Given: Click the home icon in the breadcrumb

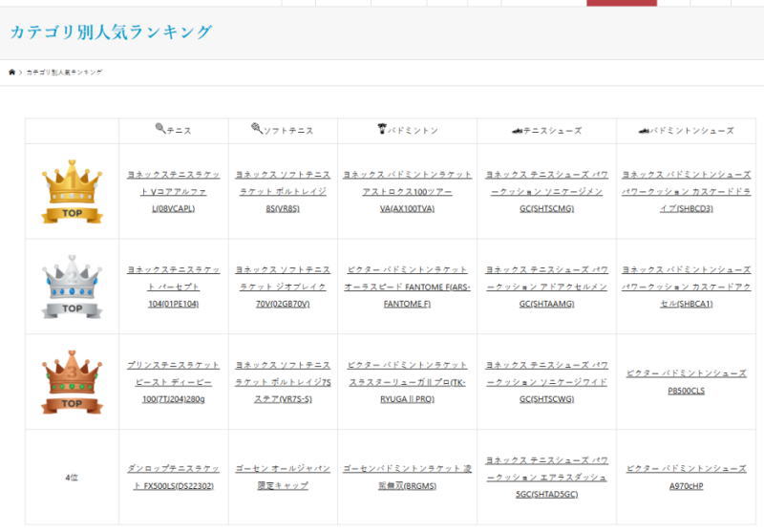Looking at the screenshot, I should 11,73.
